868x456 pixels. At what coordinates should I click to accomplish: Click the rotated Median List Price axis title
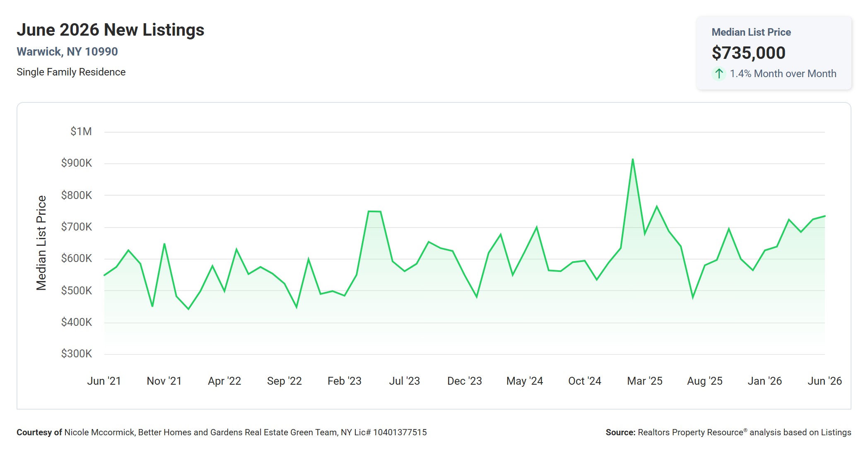click(x=41, y=243)
